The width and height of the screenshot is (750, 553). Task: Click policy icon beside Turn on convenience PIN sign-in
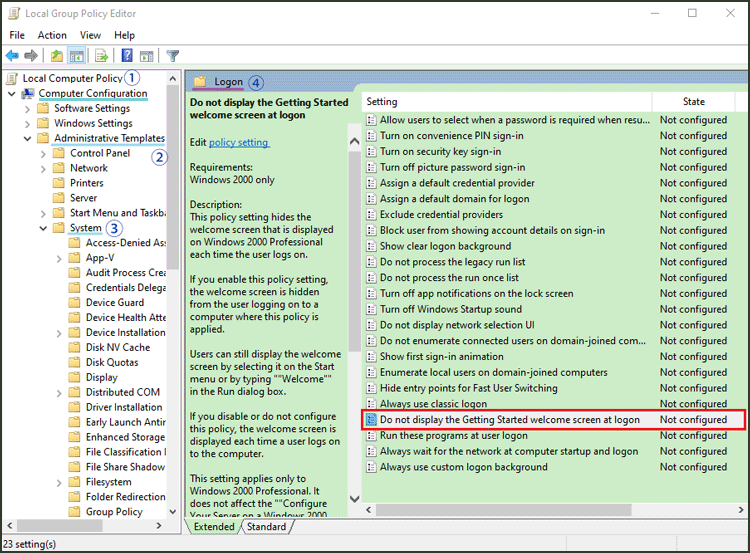(x=371, y=136)
